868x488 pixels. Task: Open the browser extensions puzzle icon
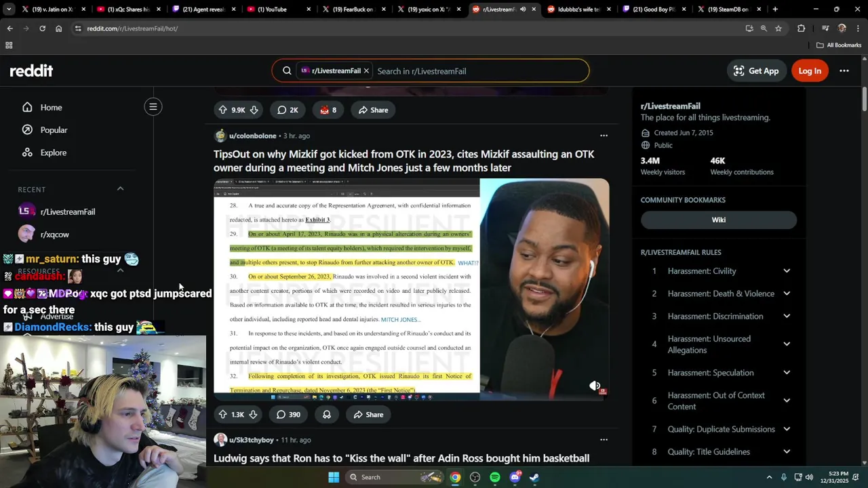tap(801, 28)
